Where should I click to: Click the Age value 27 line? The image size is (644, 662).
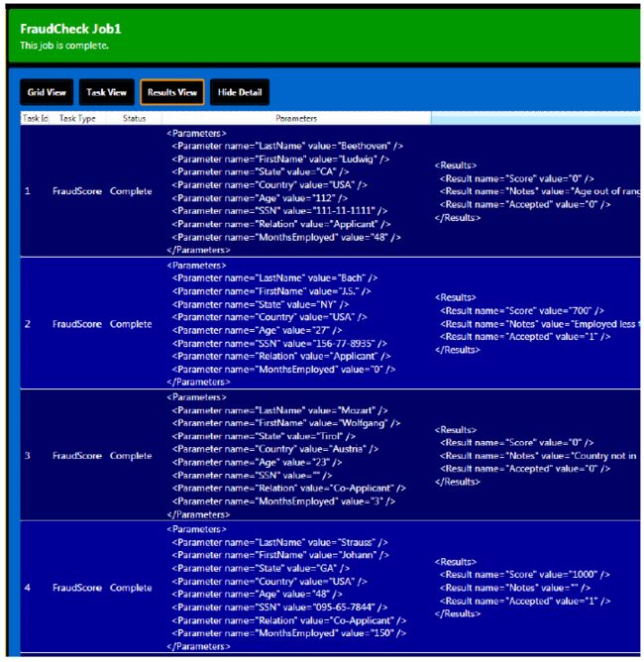tap(257, 330)
